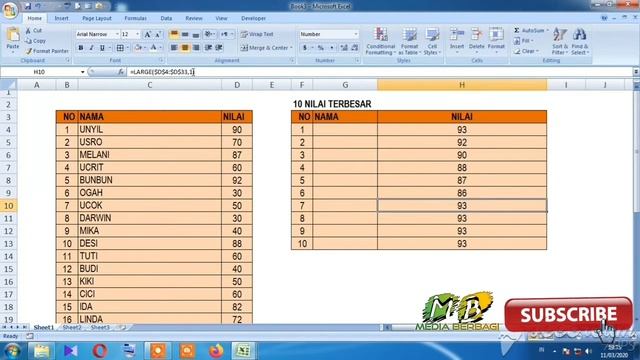Image resolution: width=640 pixels, height=360 pixels.
Task: Expand the Name Box dropdown arrow
Action: coord(82,72)
